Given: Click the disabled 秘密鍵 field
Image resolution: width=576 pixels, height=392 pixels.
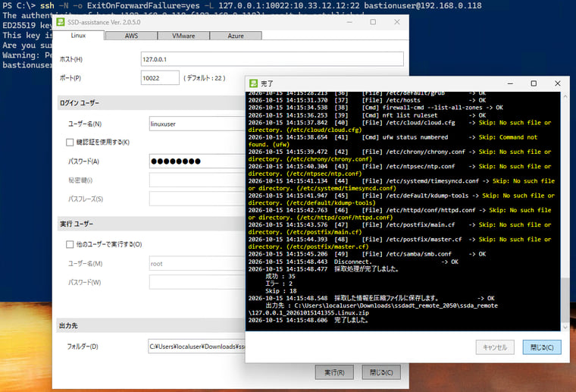Looking at the screenshot, I should [x=197, y=180].
